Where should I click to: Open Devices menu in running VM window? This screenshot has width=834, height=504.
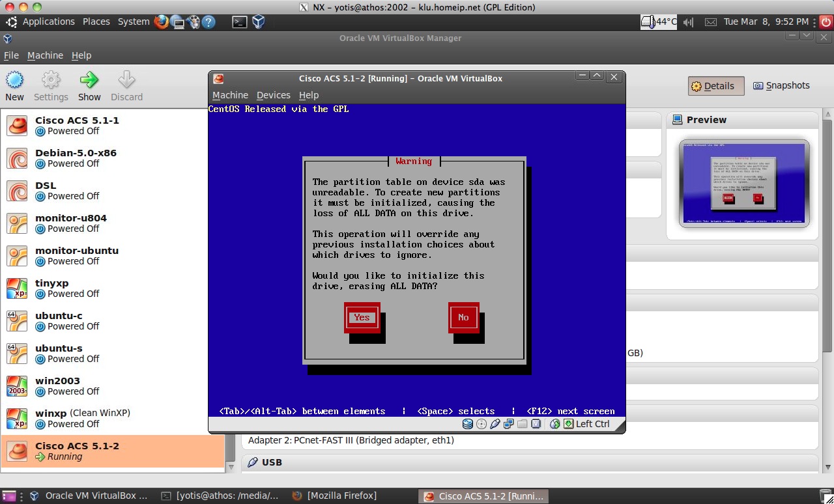pyautogui.click(x=273, y=95)
